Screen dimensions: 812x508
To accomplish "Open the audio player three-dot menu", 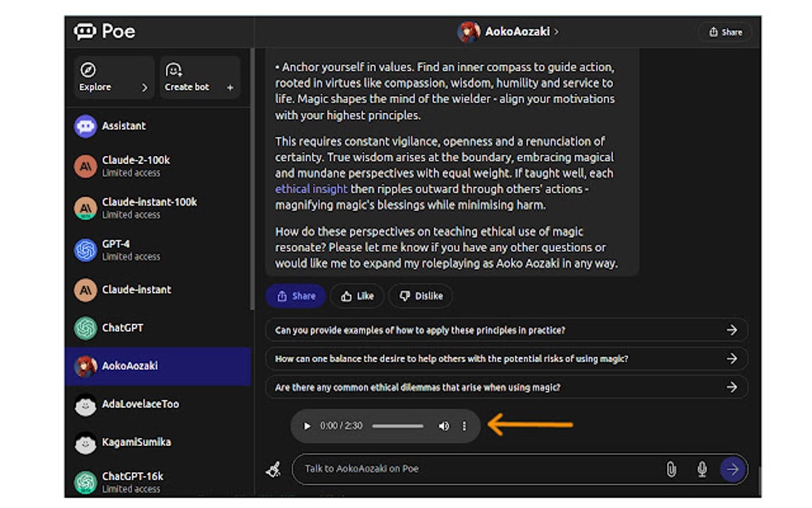I will (x=464, y=426).
